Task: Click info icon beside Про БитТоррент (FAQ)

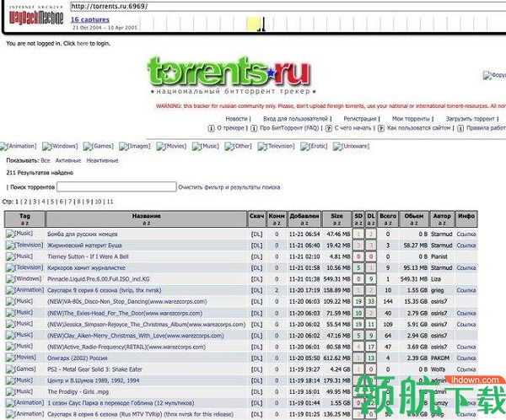Action: pos(254,128)
